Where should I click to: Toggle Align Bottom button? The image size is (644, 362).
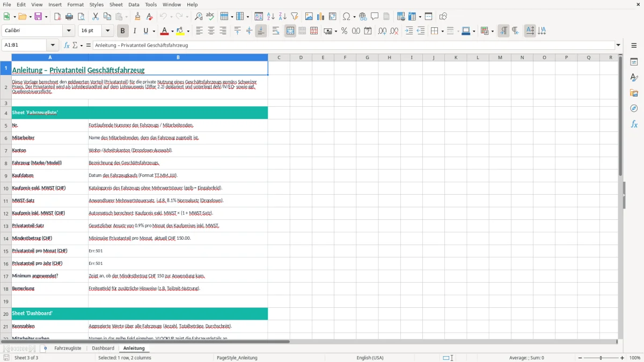pyautogui.click(x=261, y=31)
